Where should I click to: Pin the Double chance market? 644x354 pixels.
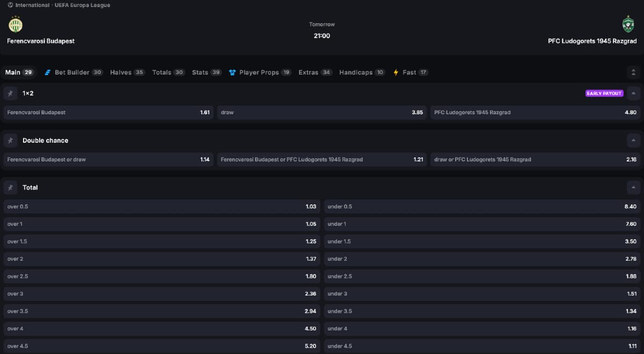tap(10, 141)
